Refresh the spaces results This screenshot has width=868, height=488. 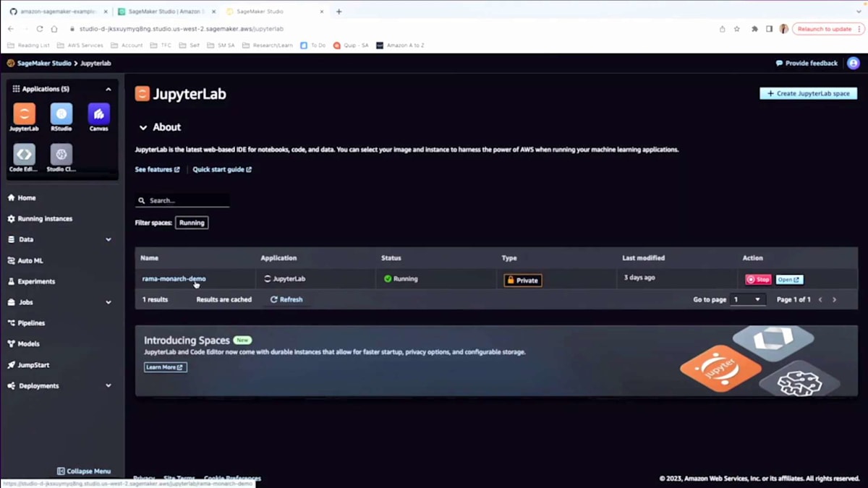[286, 299]
